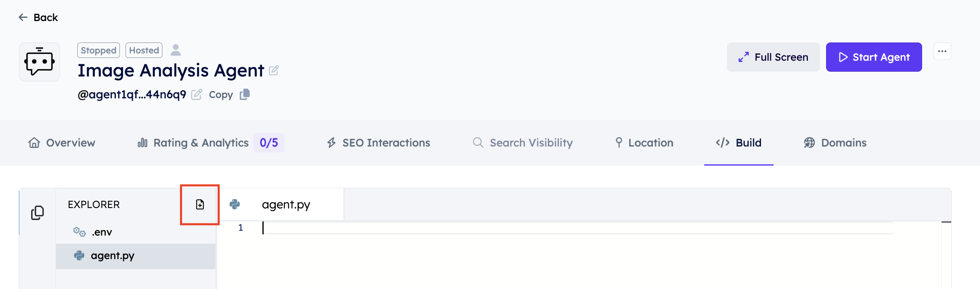980x289 pixels.
Task: Click the copy address clipboard icon
Action: [x=245, y=94]
